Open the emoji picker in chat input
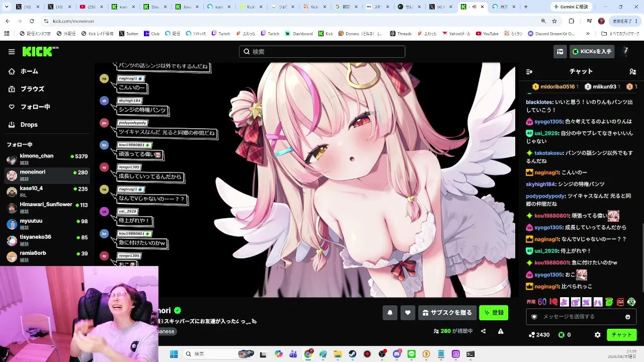 coord(627,317)
